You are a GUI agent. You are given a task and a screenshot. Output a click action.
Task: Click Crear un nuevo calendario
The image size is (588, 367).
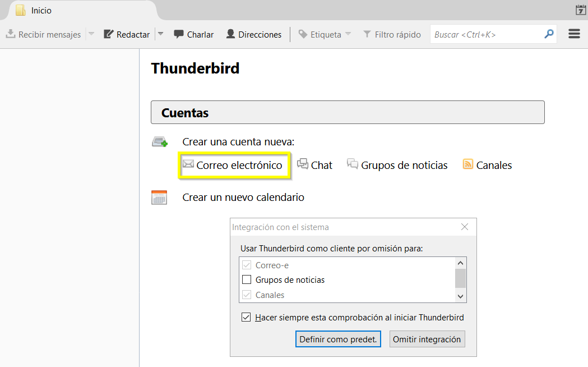pos(243,198)
